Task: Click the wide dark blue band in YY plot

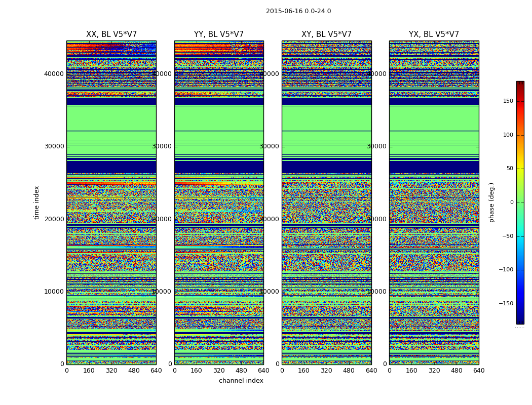Action: point(219,167)
